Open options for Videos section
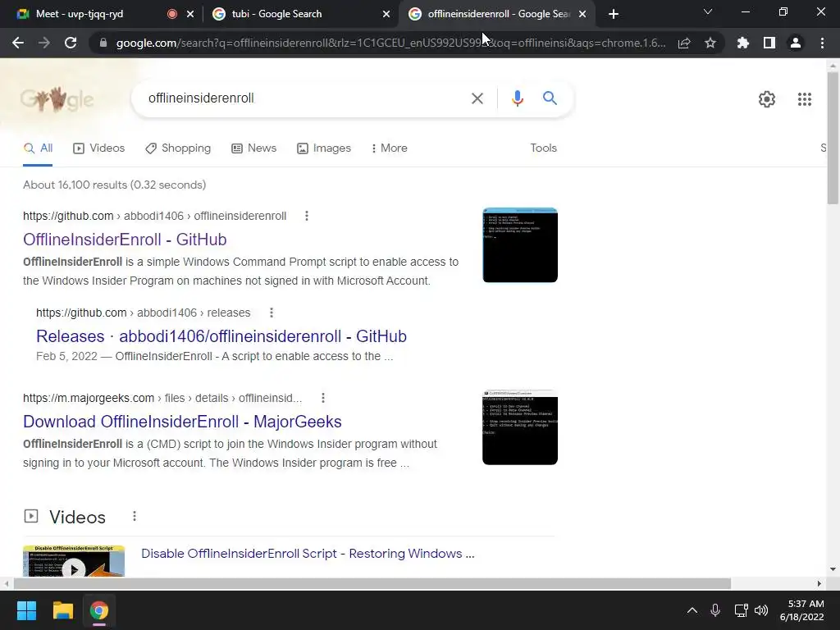The image size is (840, 630). coord(135,516)
